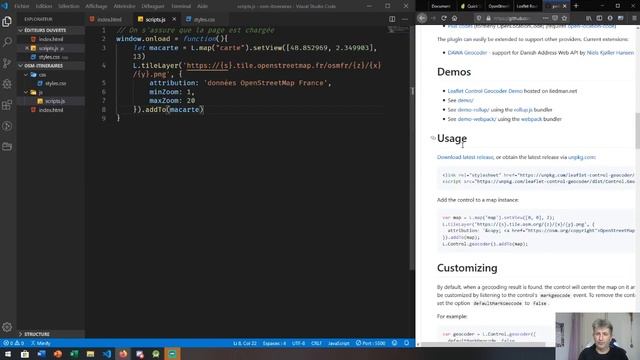Image resolution: width=640 pixels, height=360 pixels.
Task: Collapse the Éditeurs Ouverts section
Action: click(x=51, y=30)
